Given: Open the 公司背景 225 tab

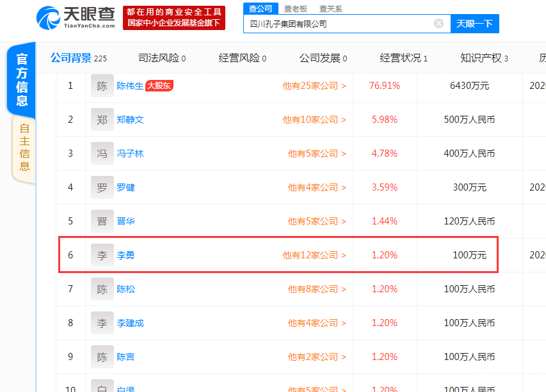Looking at the screenshot, I should (79, 58).
